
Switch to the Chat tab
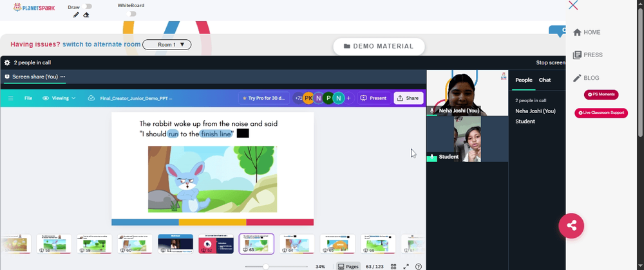click(545, 80)
